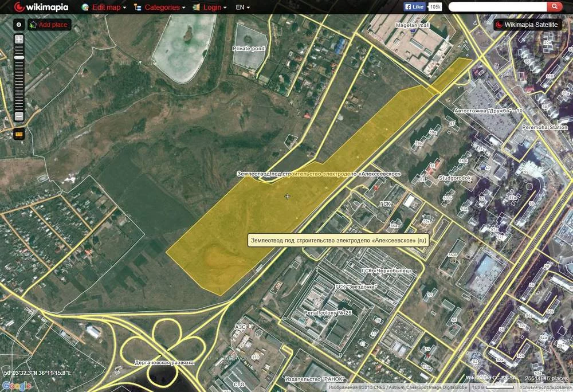This screenshot has height=392, width=573.
Task: Open the Login dropdown
Action: pos(210,7)
